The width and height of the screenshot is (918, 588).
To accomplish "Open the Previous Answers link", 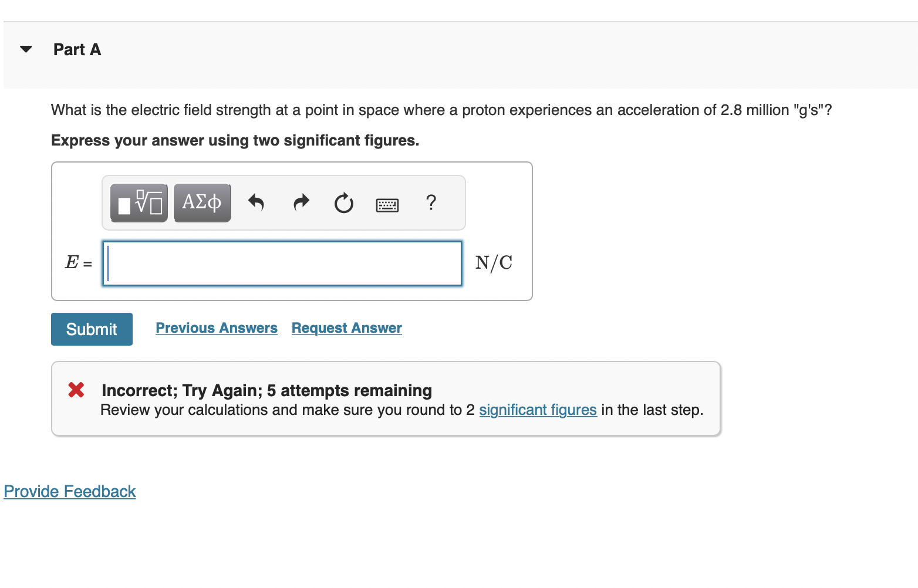I will click(x=216, y=328).
